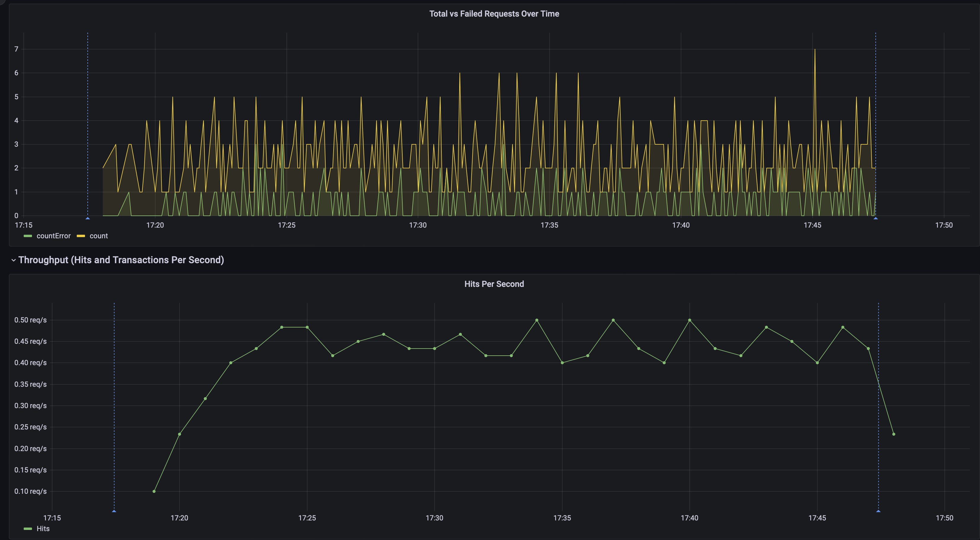Click the Hits data point at 17:20
The width and height of the screenshot is (980, 540).
[180, 434]
